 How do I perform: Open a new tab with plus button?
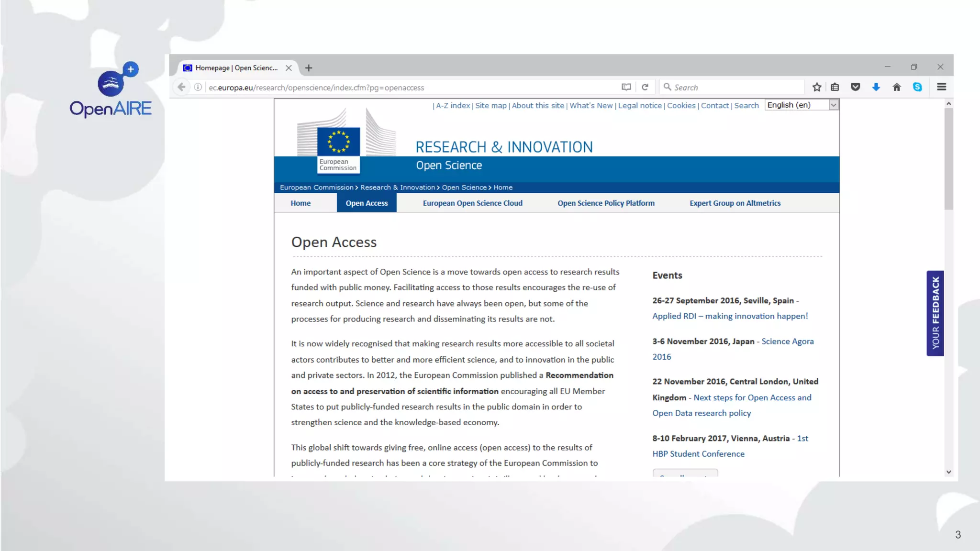pyautogui.click(x=309, y=68)
